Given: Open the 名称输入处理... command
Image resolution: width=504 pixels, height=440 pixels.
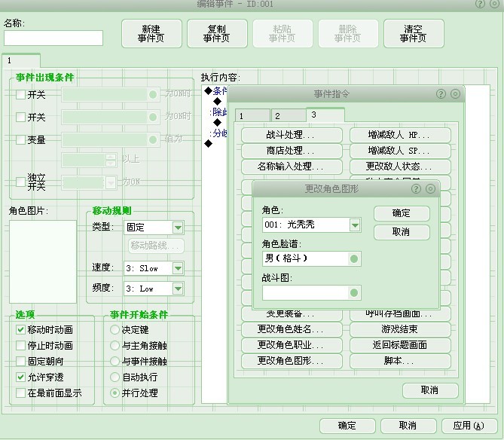Looking at the screenshot, I should [x=292, y=167].
